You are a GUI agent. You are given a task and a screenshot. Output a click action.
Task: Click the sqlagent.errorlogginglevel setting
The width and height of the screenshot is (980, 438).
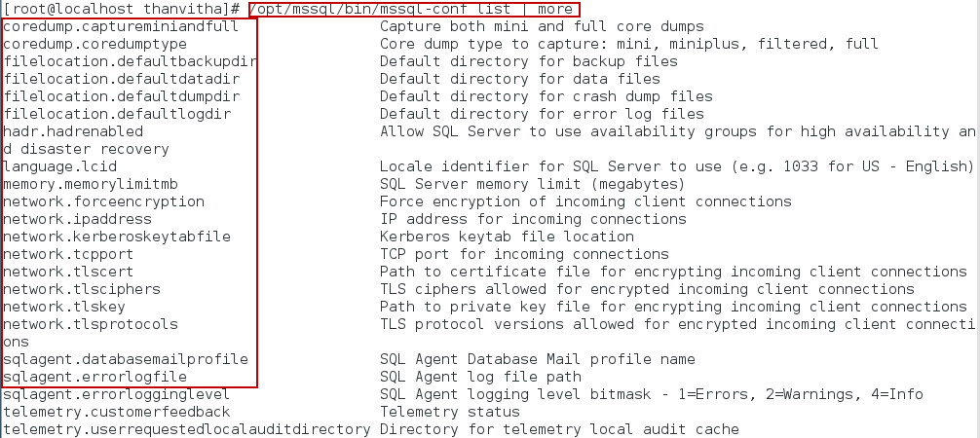117,394
